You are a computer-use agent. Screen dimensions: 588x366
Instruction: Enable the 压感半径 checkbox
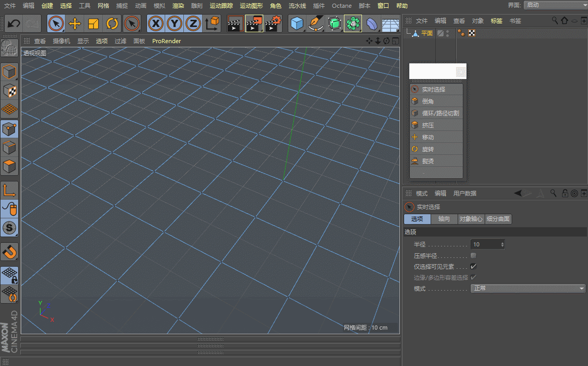click(473, 256)
